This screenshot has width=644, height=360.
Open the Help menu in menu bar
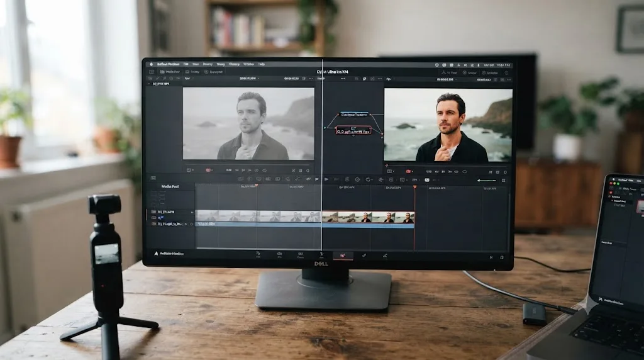[262, 64]
